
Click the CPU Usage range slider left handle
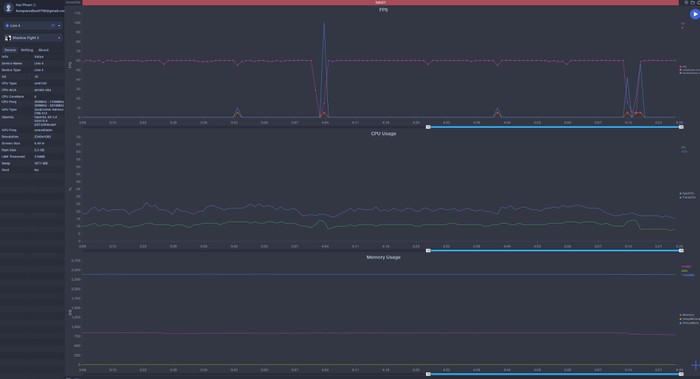[x=428, y=251]
